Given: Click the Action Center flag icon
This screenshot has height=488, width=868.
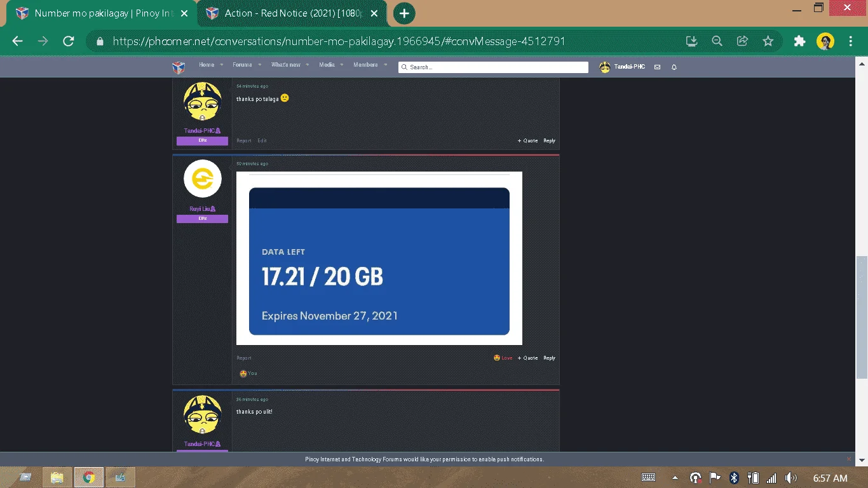Looking at the screenshot, I should [715, 478].
